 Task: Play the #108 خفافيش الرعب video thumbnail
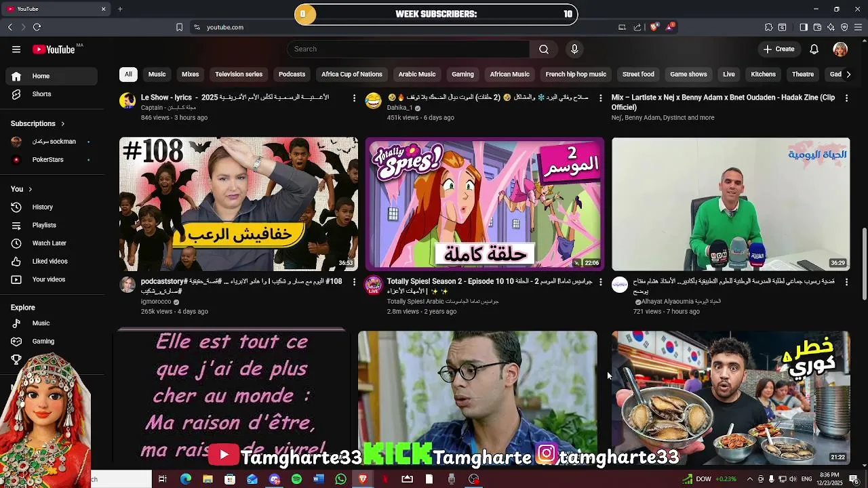click(x=239, y=204)
